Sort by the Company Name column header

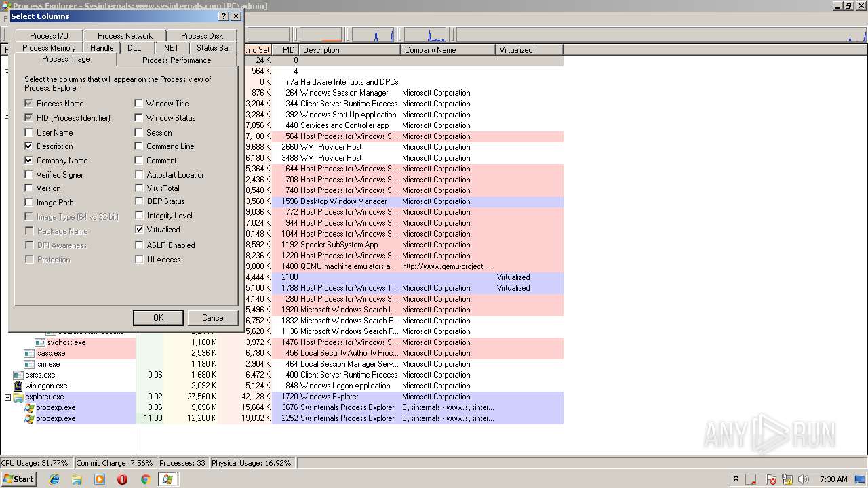pos(448,49)
